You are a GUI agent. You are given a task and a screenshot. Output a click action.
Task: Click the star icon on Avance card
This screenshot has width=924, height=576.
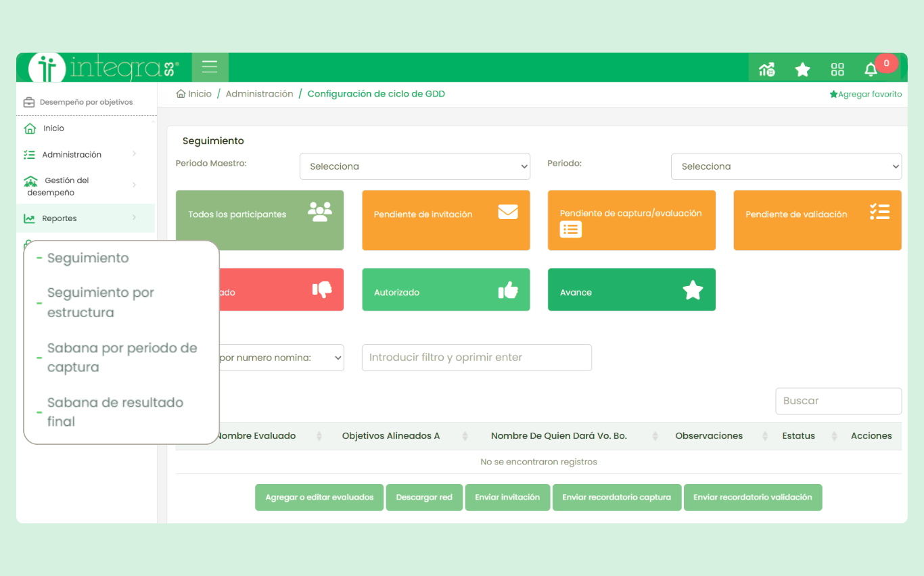click(x=693, y=290)
